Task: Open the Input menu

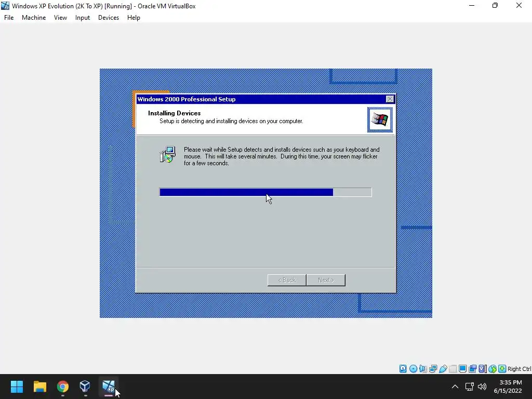Action: pyautogui.click(x=83, y=18)
